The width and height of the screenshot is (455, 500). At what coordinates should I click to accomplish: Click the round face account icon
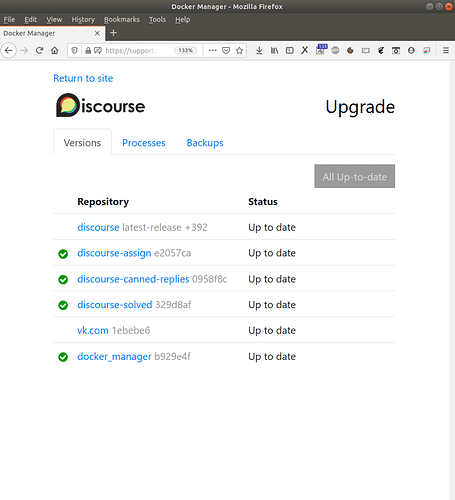click(x=411, y=51)
